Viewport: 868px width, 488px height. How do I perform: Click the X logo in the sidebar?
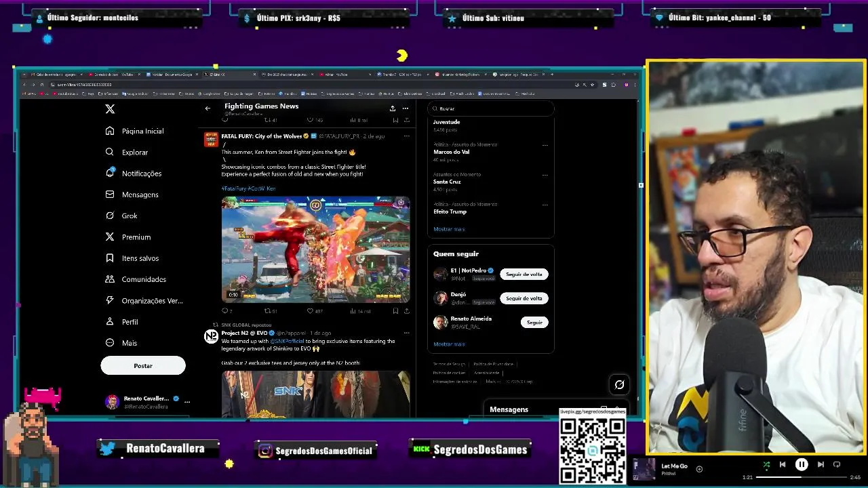click(x=110, y=109)
